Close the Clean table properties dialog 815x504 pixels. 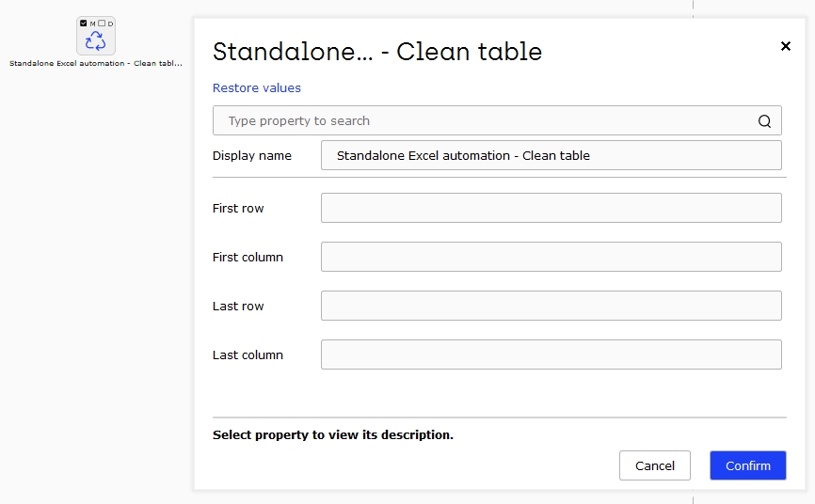tap(786, 46)
